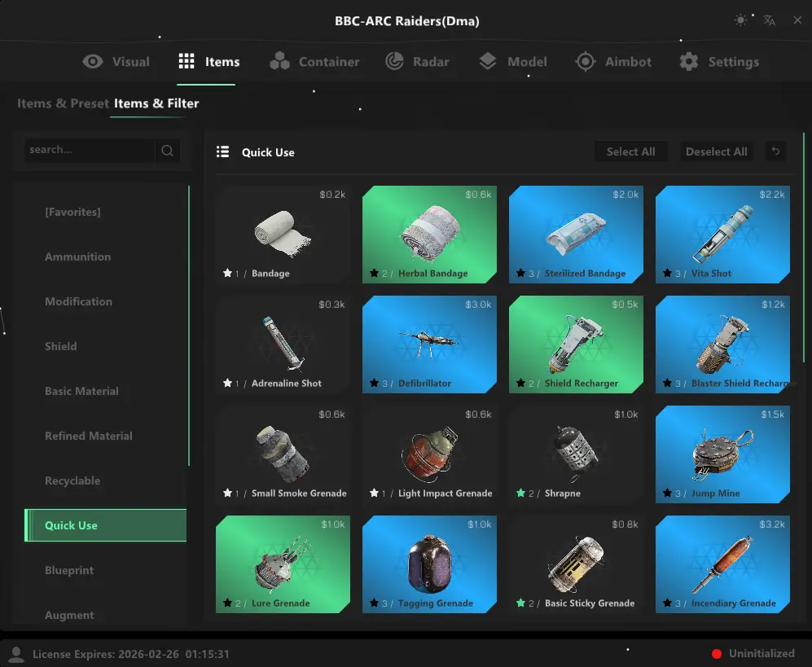
Task: Click the Model layers icon
Action: tap(488, 61)
